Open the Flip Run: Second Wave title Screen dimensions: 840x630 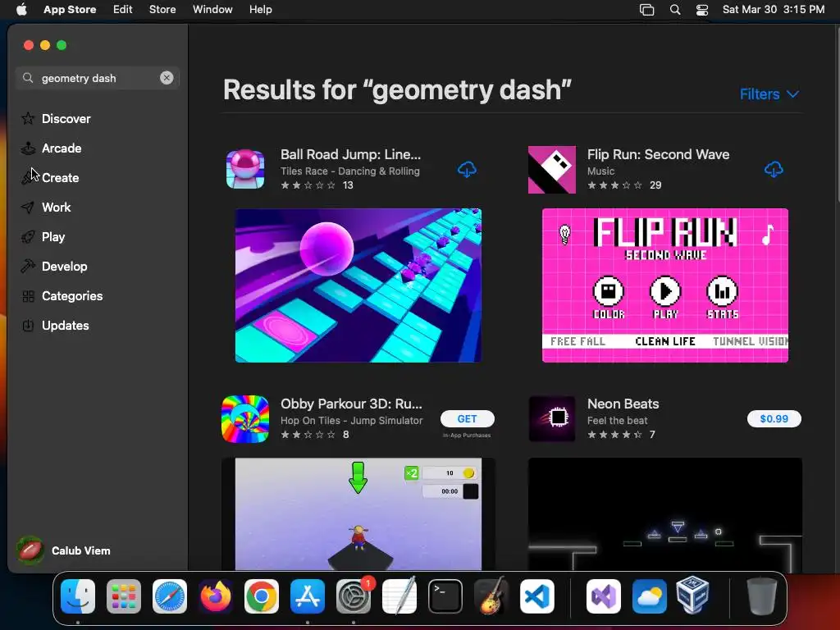(x=659, y=154)
